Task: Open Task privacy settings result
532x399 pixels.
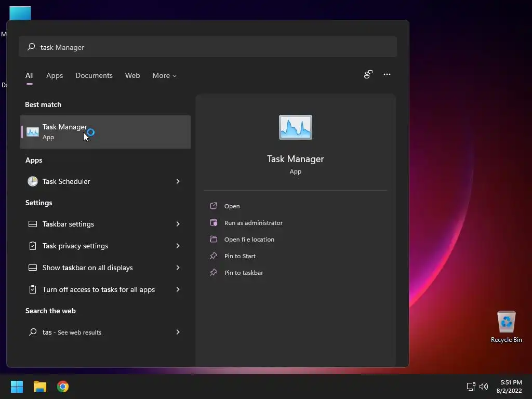Action: pos(105,246)
